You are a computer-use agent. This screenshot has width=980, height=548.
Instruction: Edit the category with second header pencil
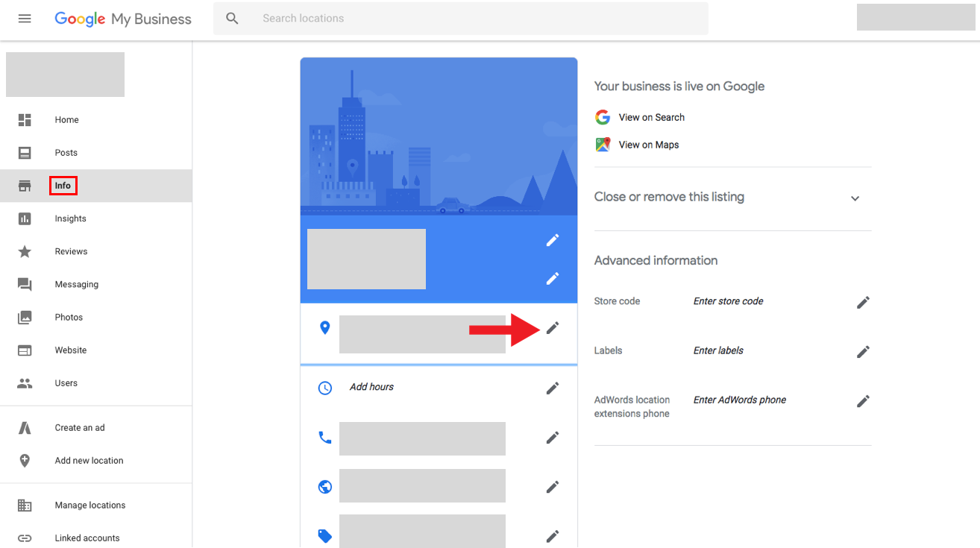click(553, 278)
